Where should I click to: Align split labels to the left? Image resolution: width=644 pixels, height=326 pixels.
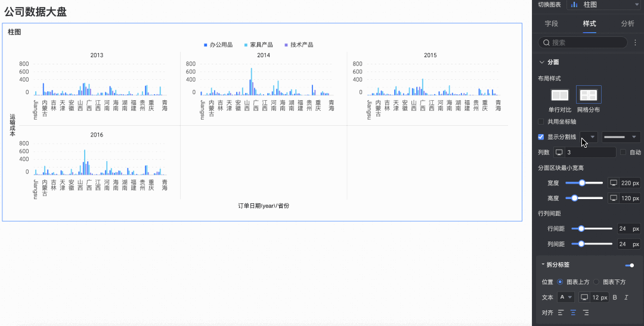pos(561,313)
